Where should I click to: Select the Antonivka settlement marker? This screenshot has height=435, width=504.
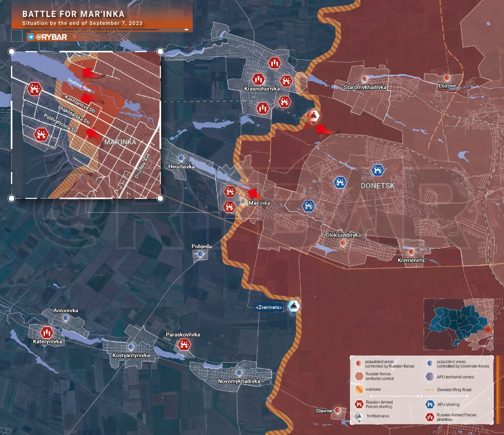tap(66, 318)
